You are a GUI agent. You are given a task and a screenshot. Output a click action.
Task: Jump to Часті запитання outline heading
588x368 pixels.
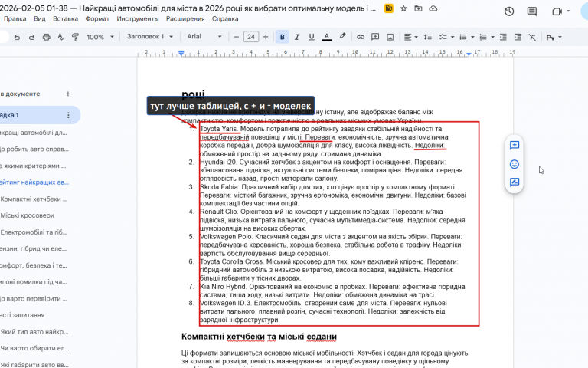22,315
